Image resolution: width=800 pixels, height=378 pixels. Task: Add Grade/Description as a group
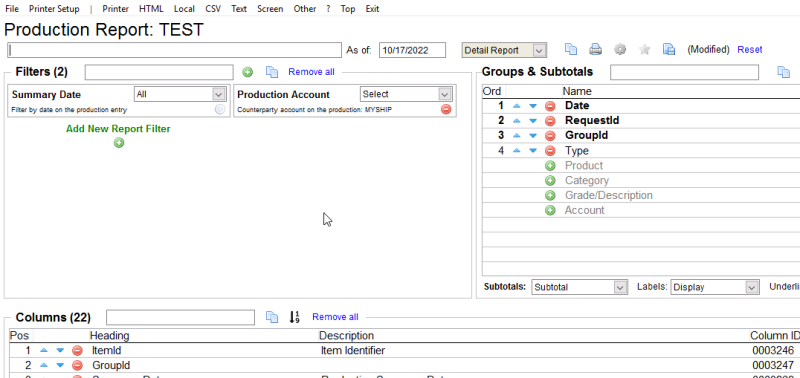tap(550, 195)
